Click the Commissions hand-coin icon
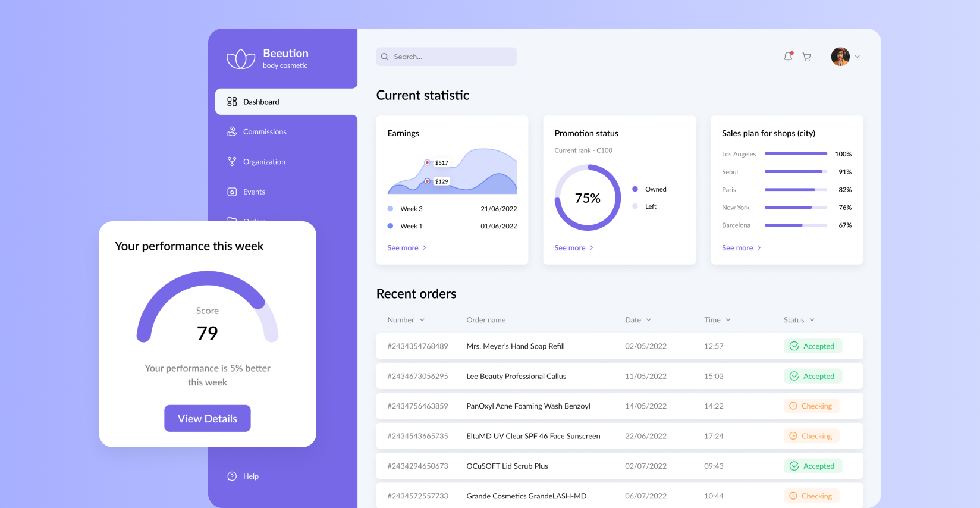 click(x=232, y=131)
